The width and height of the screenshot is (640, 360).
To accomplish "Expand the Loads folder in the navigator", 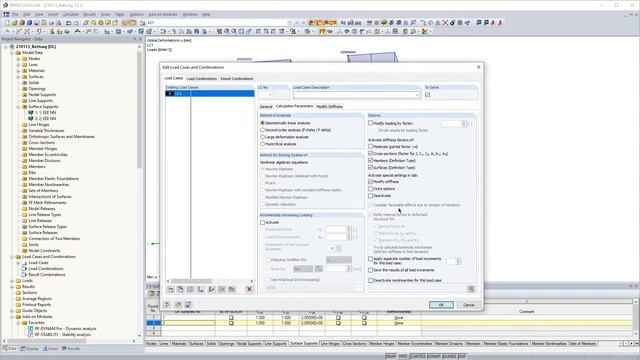I will [12, 281].
